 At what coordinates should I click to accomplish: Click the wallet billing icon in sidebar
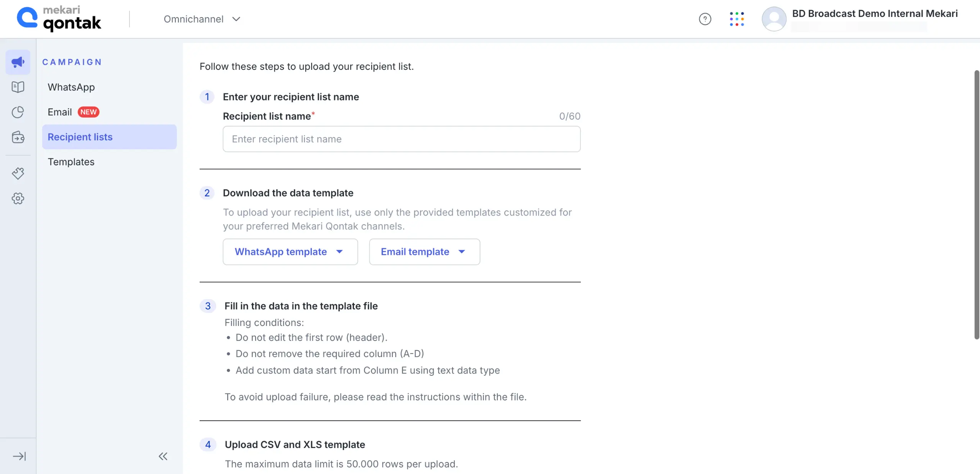pos(18,137)
